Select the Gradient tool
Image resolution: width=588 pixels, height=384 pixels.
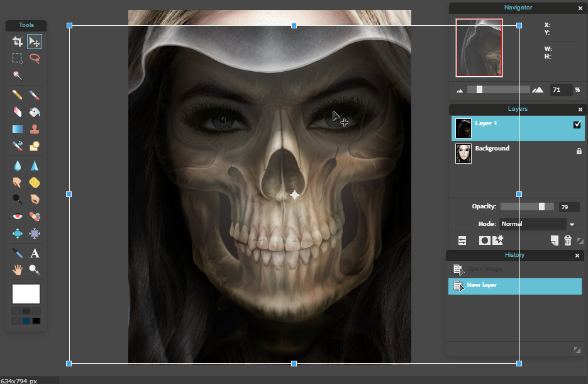click(x=17, y=129)
